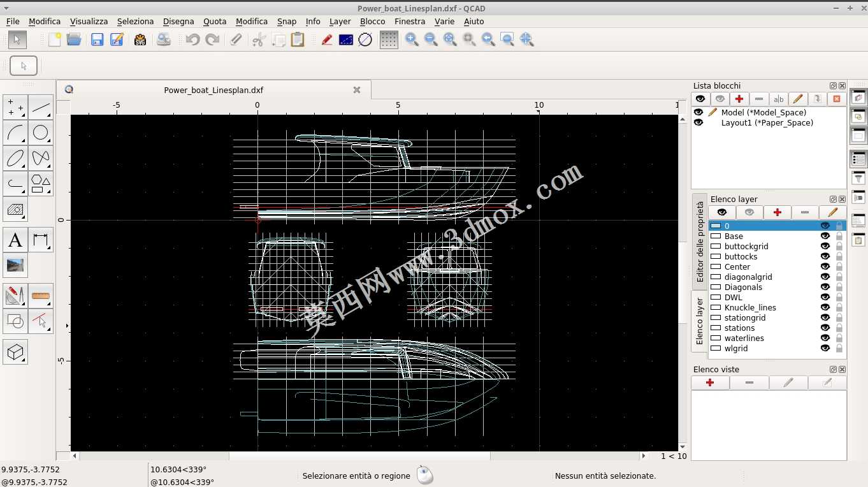Click the Open file folder icon
868x487 pixels.
click(74, 40)
